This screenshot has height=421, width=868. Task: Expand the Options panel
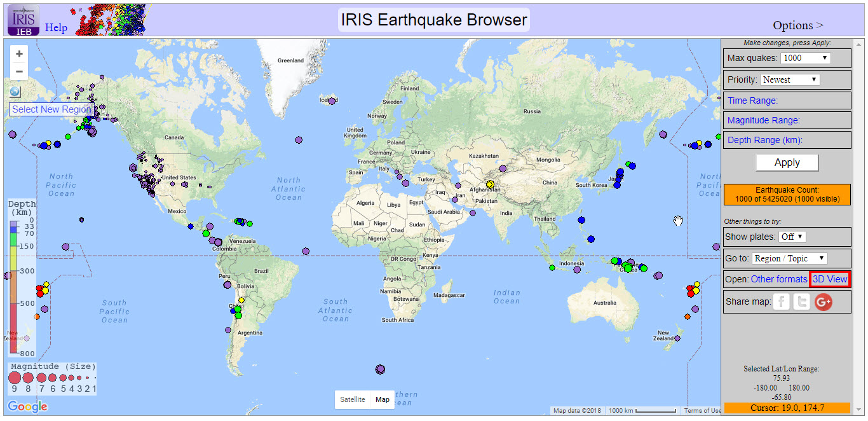tap(798, 25)
